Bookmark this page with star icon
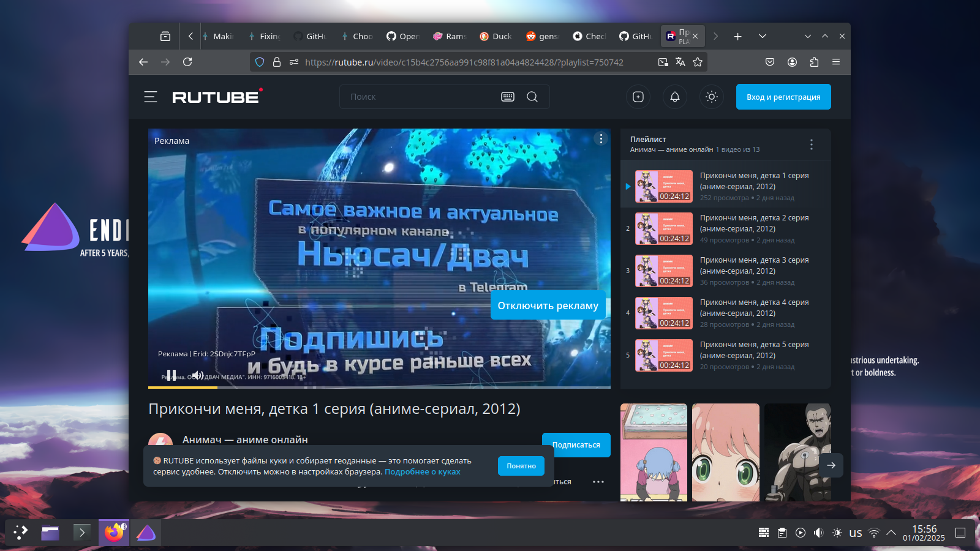Viewport: 980px width, 551px height. tap(698, 62)
